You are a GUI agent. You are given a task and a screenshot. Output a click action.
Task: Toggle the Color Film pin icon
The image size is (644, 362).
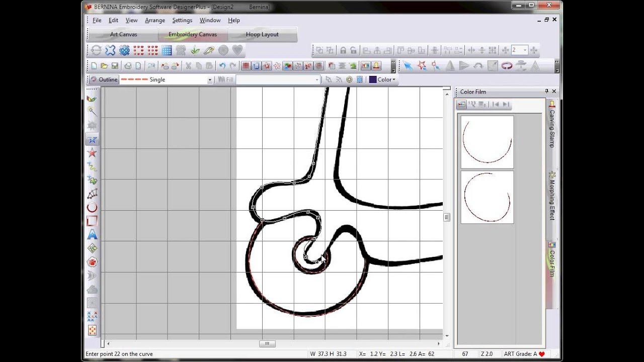546,92
